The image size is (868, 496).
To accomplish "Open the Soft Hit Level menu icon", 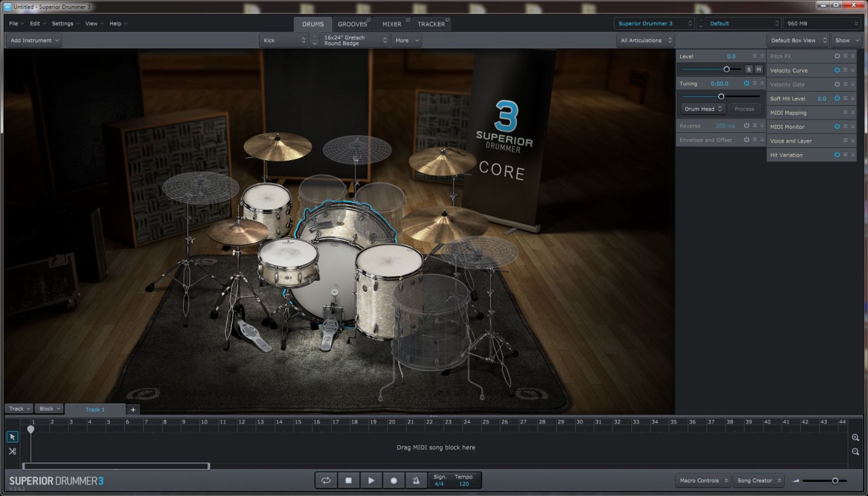I will point(846,98).
